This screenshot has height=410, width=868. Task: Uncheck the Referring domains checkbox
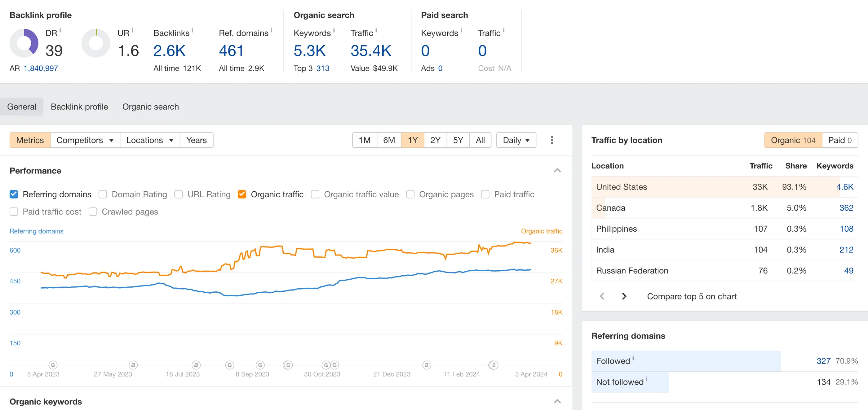pos(14,194)
